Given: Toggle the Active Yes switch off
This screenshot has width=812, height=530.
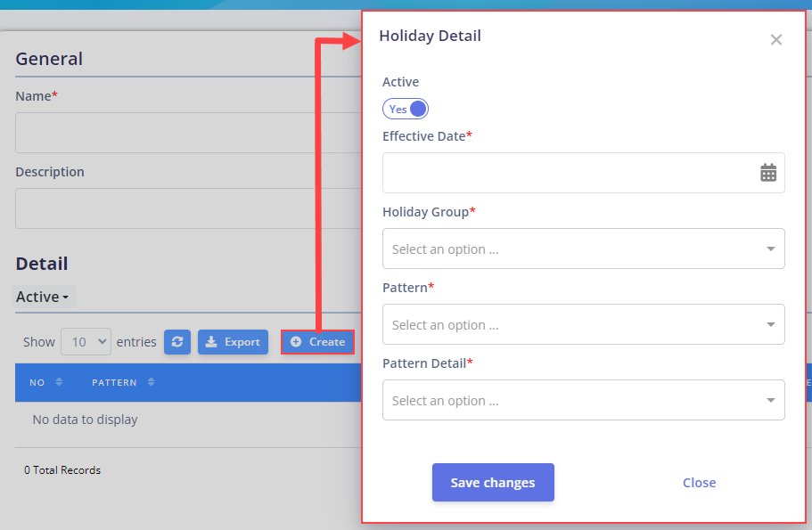Looking at the screenshot, I should click(406, 109).
